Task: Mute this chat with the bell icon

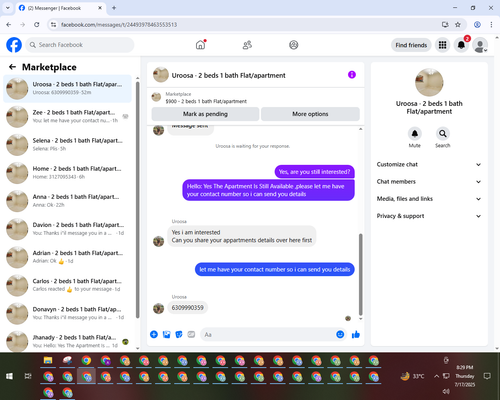Action: [415, 134]
